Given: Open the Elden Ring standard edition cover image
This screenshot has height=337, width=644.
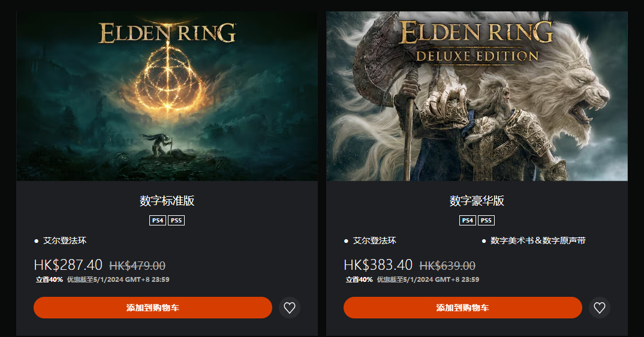Looking at the screenshot, I should pos(167,96).
